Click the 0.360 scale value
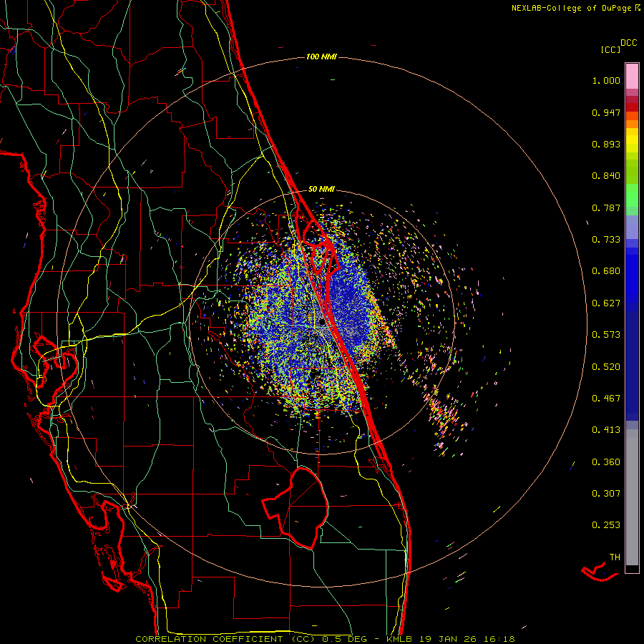This screenshot has height=644, width=644. (606, 462)
